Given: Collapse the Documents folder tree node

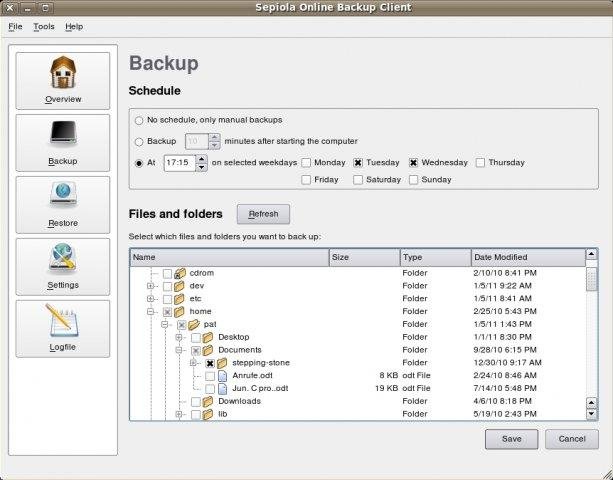Looking at the screenshot, I should [x=179, y=350].
